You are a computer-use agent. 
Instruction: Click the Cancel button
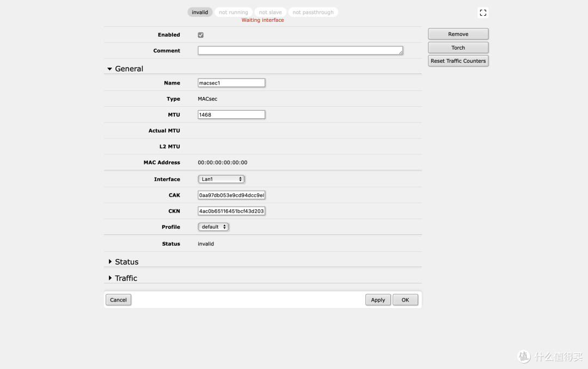click(x=119, y=300)
